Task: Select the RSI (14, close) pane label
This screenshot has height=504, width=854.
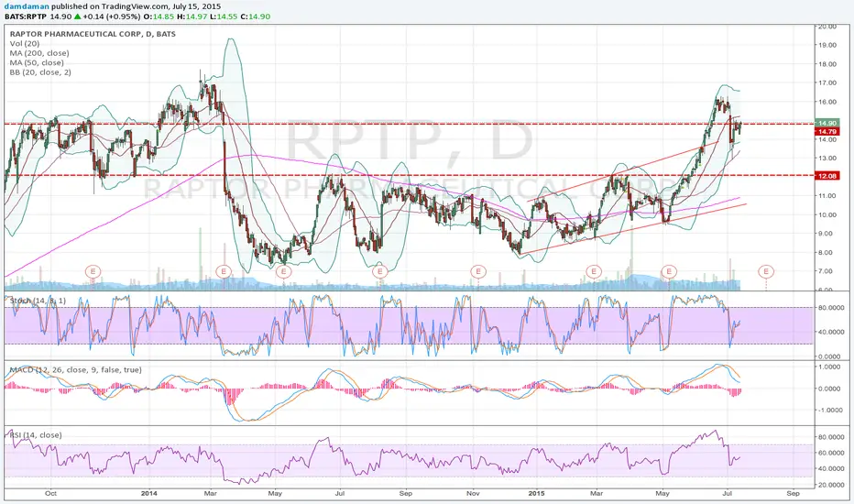Action: [36, 434]
